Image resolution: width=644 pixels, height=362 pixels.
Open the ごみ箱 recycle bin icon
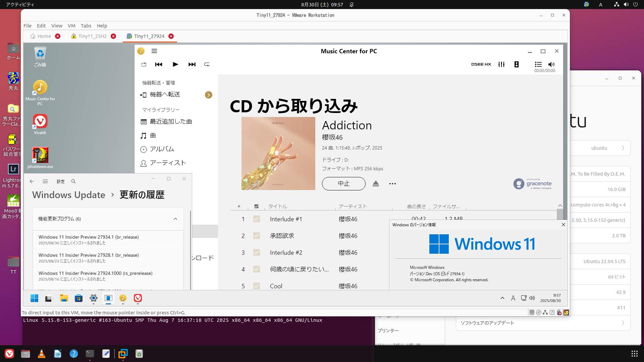pyautogui.click(x=40, y=56)
